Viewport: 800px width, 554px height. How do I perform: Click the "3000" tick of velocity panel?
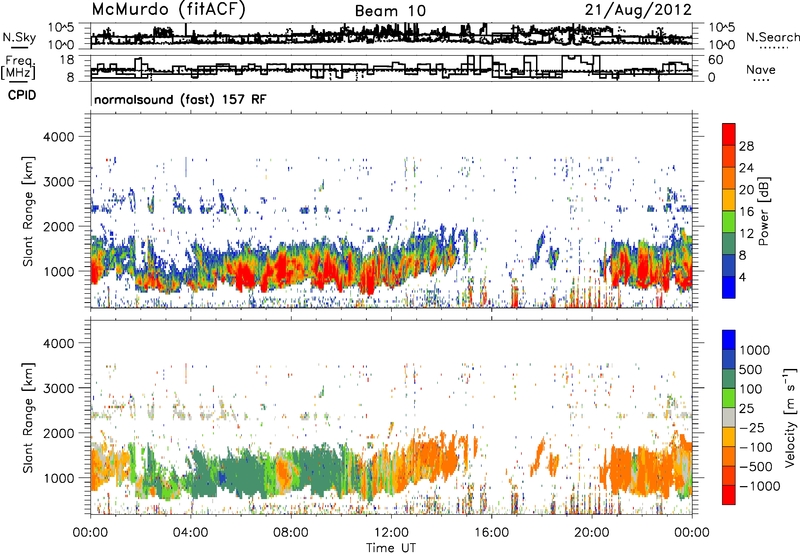(58, 388)
